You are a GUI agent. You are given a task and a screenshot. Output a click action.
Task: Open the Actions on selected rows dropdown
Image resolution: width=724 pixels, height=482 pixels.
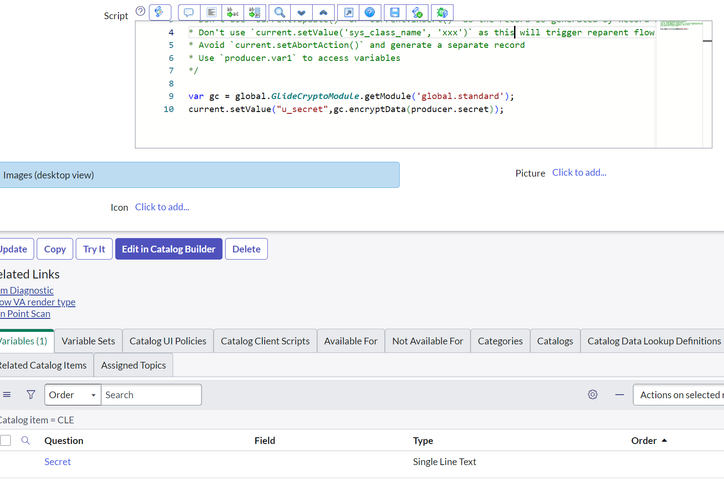click(679, 395)
